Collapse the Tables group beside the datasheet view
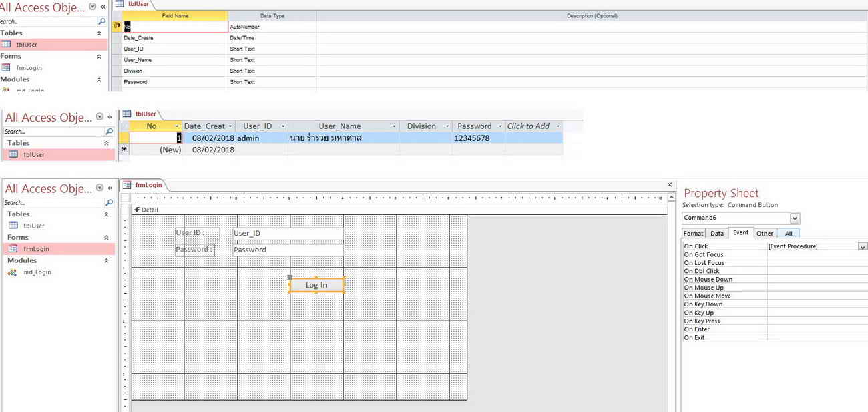The height and width of the screenshot is (412, 868). coord(106,143)
